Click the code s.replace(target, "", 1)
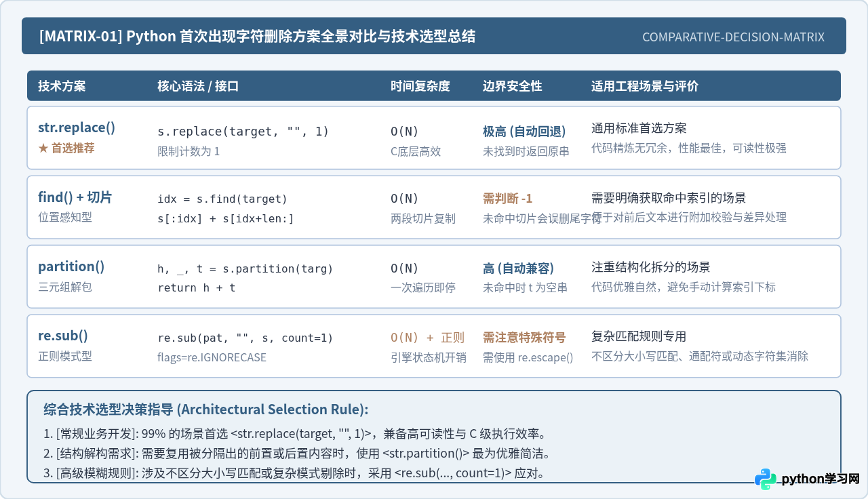868x499 pixels. coord(243,132)
